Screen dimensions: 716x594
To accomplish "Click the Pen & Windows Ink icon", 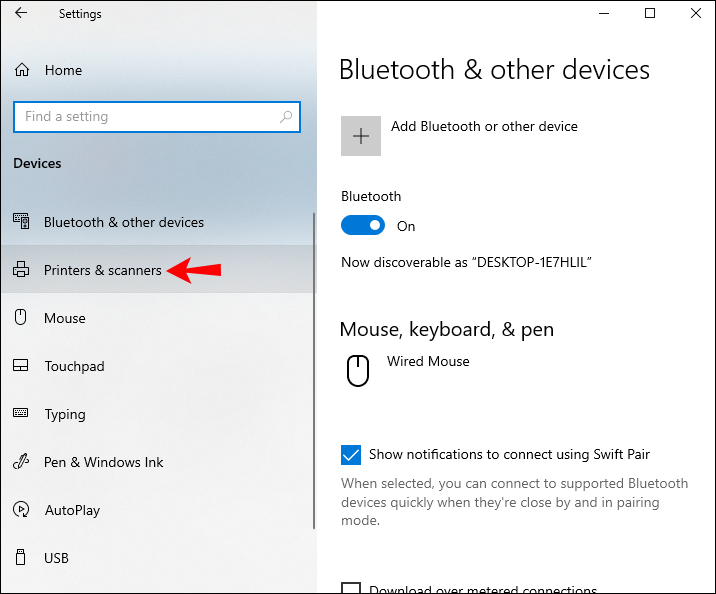I will pyautogui.click(x=21, y=462).
